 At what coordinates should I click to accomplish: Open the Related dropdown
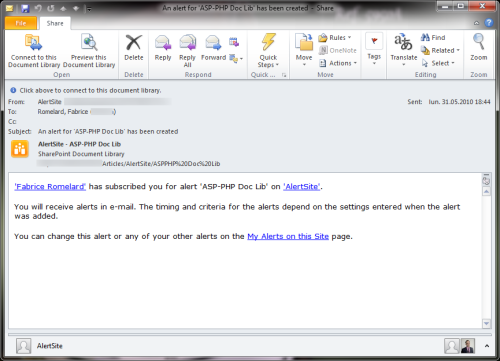point(440,50)
